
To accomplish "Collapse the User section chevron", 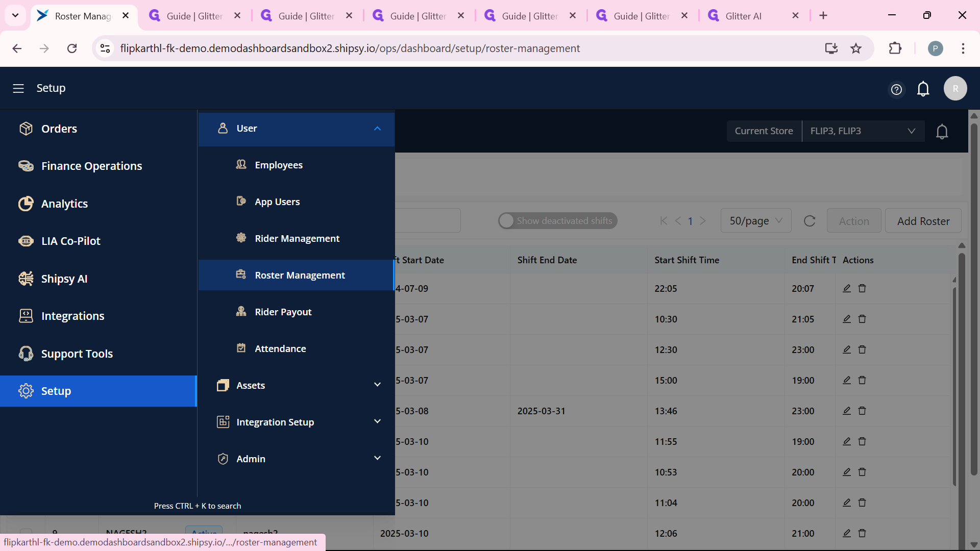I will [377, 129].
